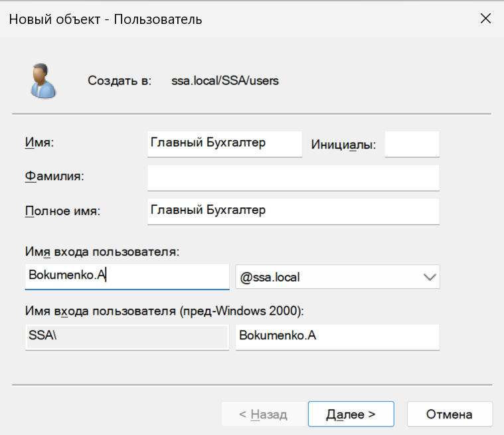Focus the Инициалы initials field
This screenshot has height=435, width=504.
(412, 143)
